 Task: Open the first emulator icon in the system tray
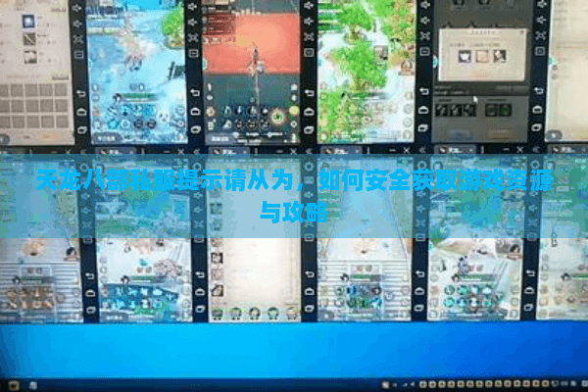[x=423, y=384]
